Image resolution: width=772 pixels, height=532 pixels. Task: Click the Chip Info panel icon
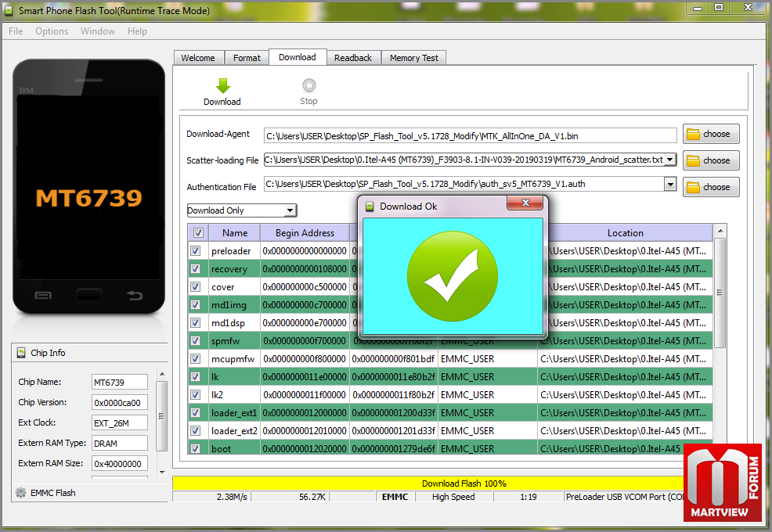pos(21,353)
